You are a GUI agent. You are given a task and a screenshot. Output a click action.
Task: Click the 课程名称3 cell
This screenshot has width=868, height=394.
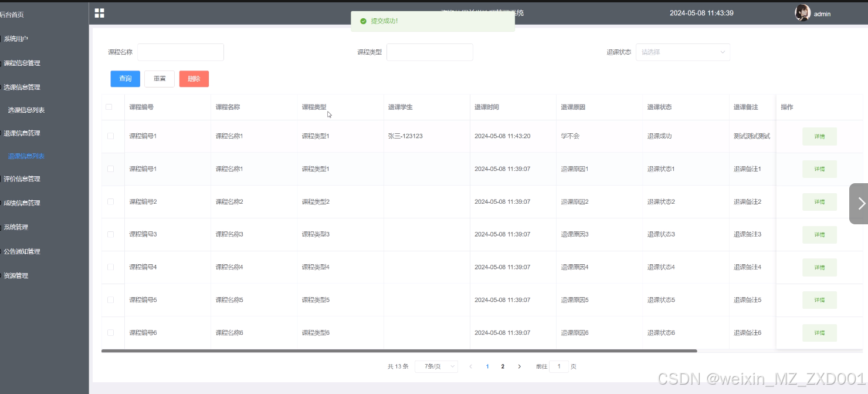[x=229, y=234]
